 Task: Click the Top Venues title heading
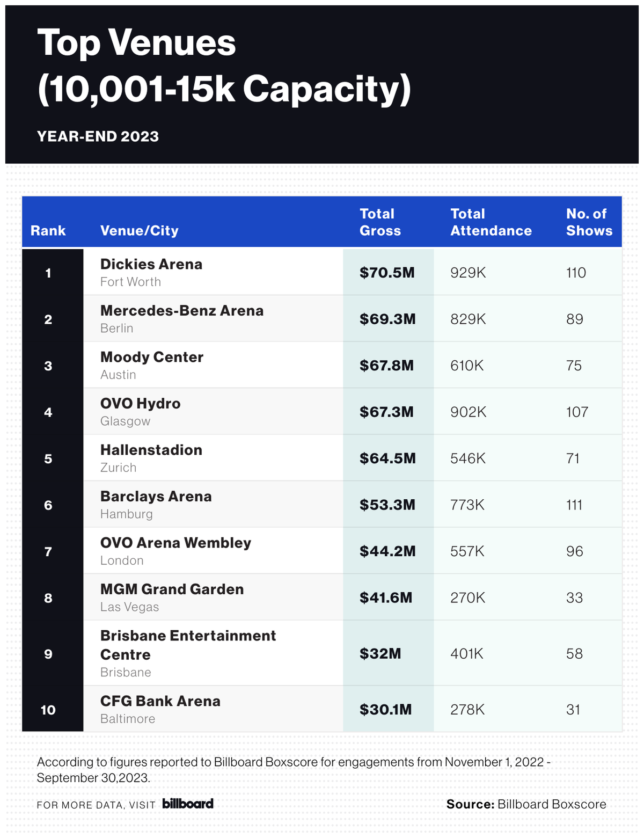point(224,65)
